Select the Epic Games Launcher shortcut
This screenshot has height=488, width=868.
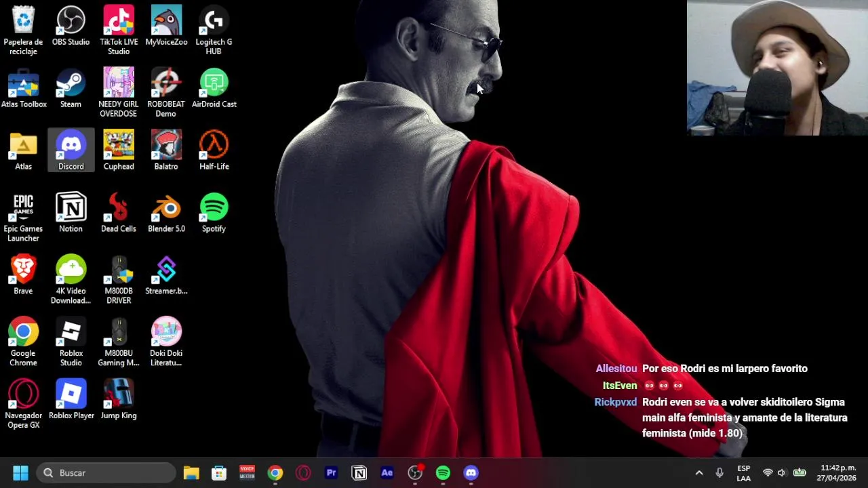click(x=23, y=218)
